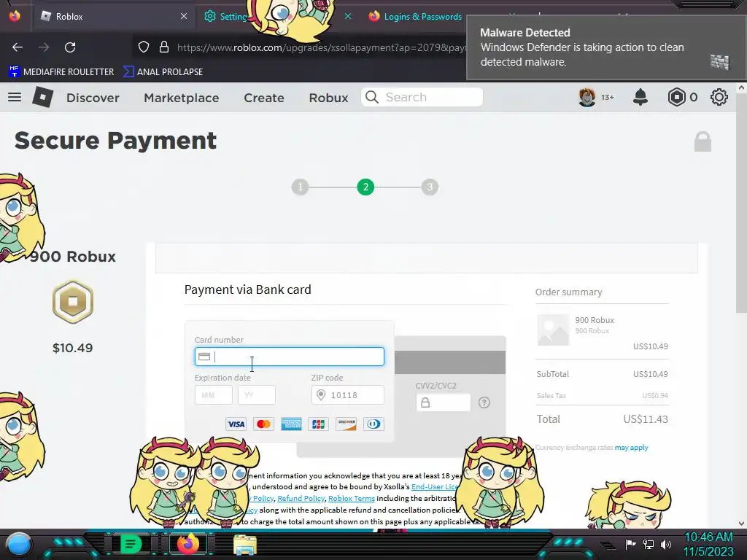This screenshot has width=747, height=560.
Task: Click the page vertical scrollbar thumb
Action: [741, 203]
